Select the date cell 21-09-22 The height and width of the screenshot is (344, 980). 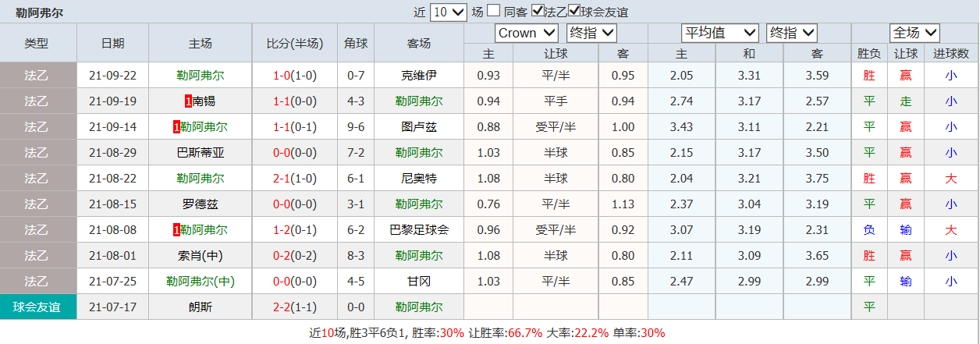coord(112,76)
